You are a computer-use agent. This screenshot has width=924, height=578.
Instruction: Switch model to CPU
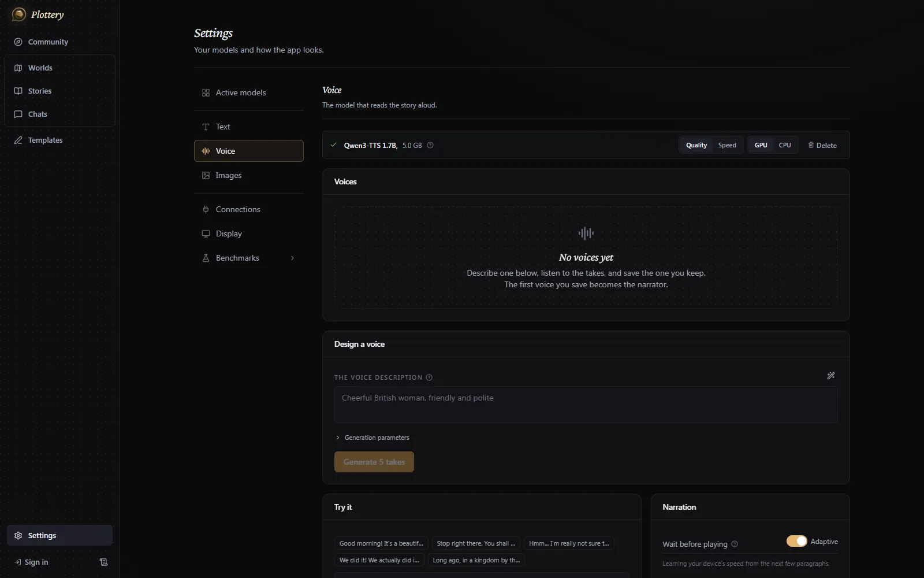(x=785, y=145)
